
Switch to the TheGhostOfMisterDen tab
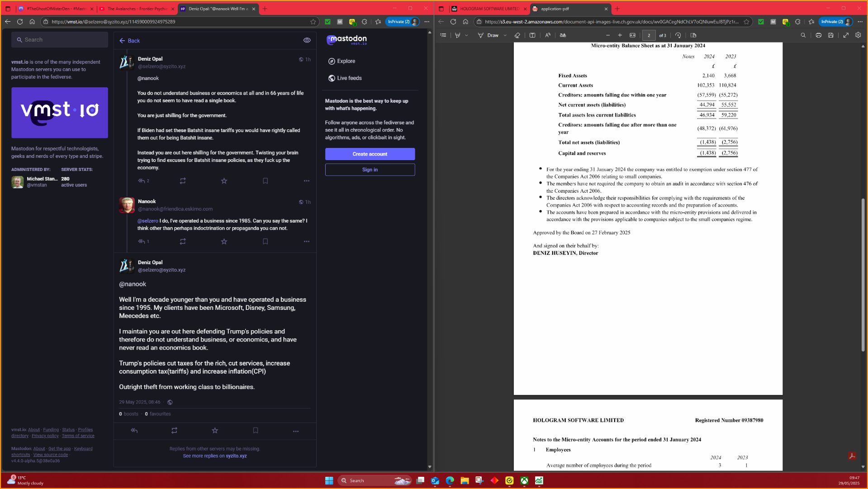[56, 9]
